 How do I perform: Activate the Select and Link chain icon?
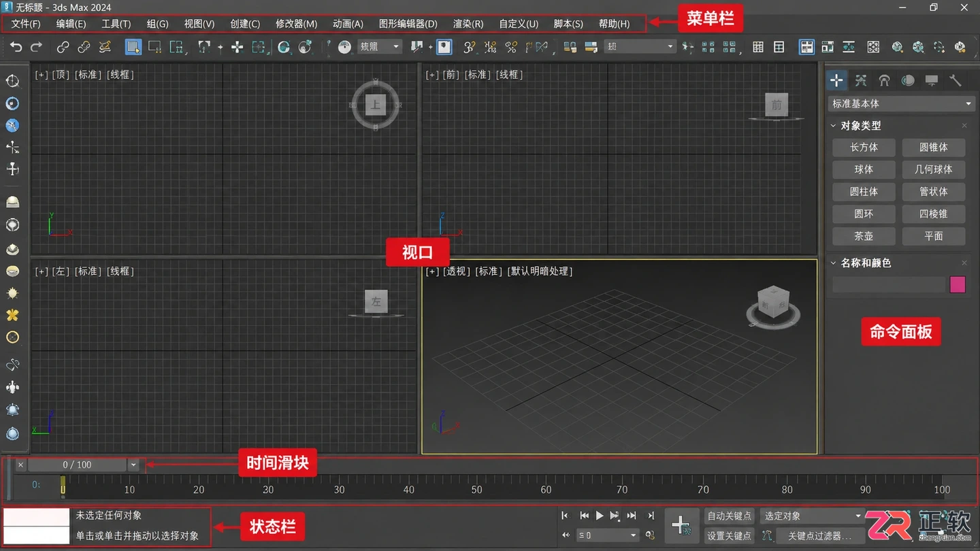(63, 47)
